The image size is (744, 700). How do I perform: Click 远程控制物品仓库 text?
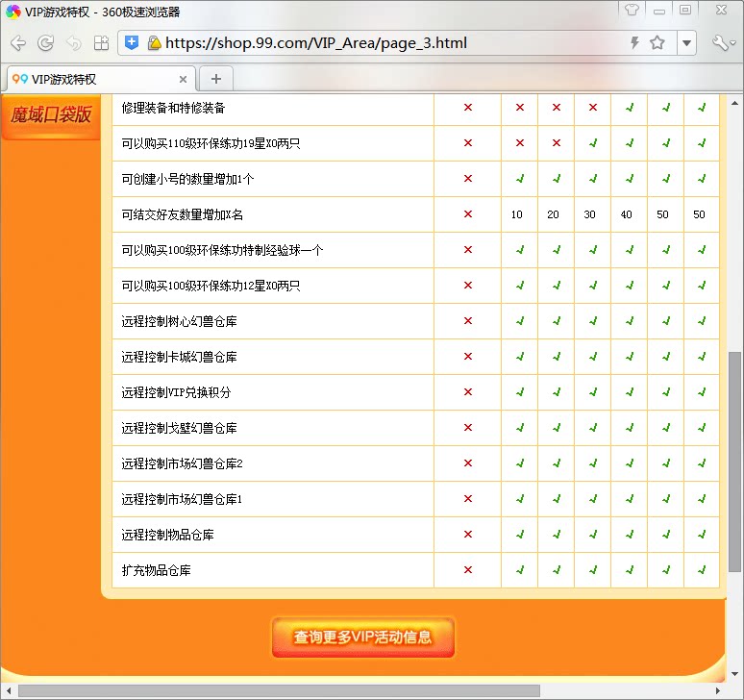(167, 535)
